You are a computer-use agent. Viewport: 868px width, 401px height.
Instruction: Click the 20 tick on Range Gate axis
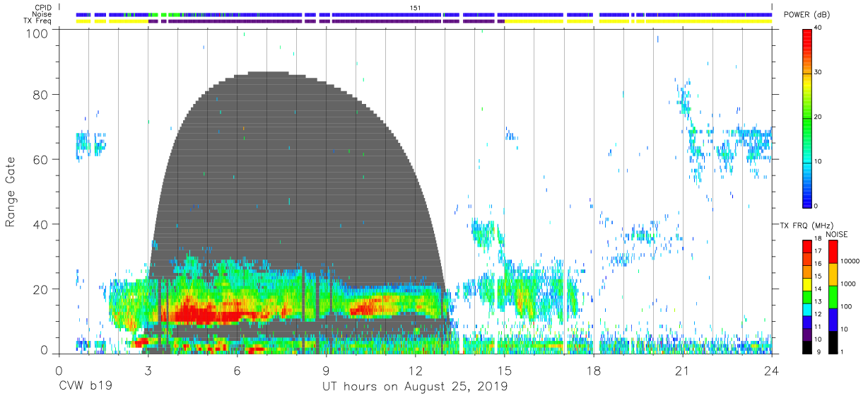[x=42, y=289]
